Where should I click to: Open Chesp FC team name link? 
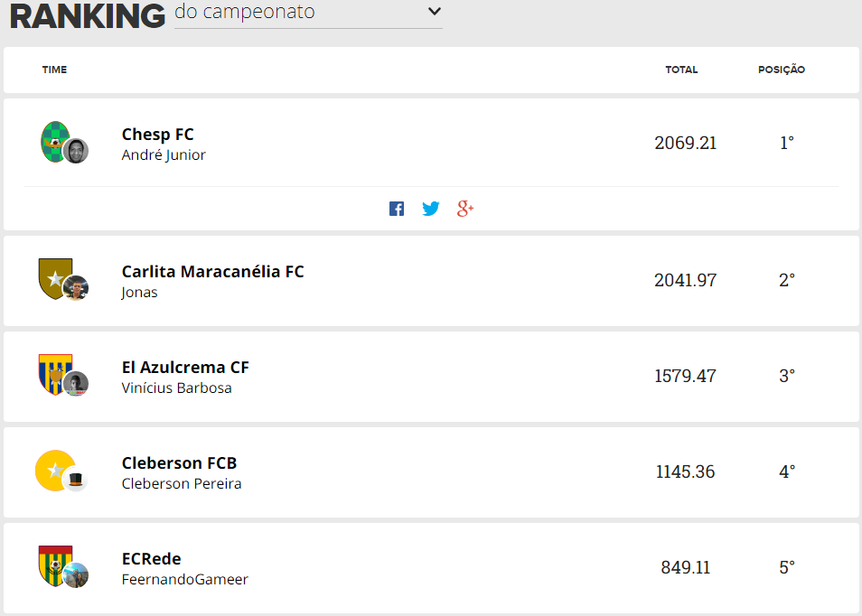coord(158,134)
